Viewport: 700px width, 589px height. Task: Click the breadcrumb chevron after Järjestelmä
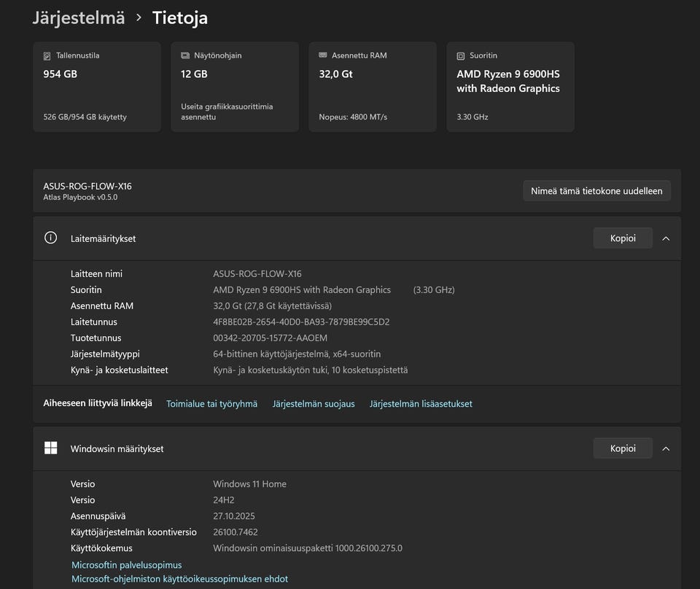click(x=139, y=17)
